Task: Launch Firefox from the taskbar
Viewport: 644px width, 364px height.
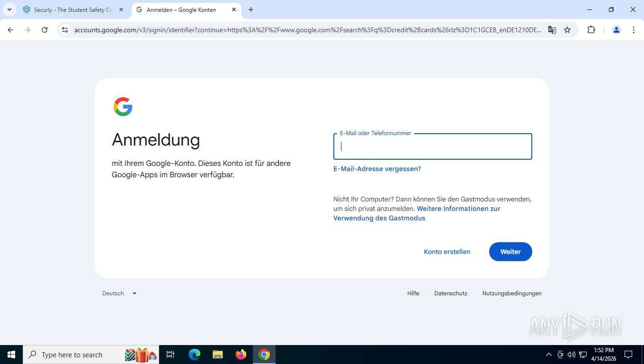Action: (241, 355)
